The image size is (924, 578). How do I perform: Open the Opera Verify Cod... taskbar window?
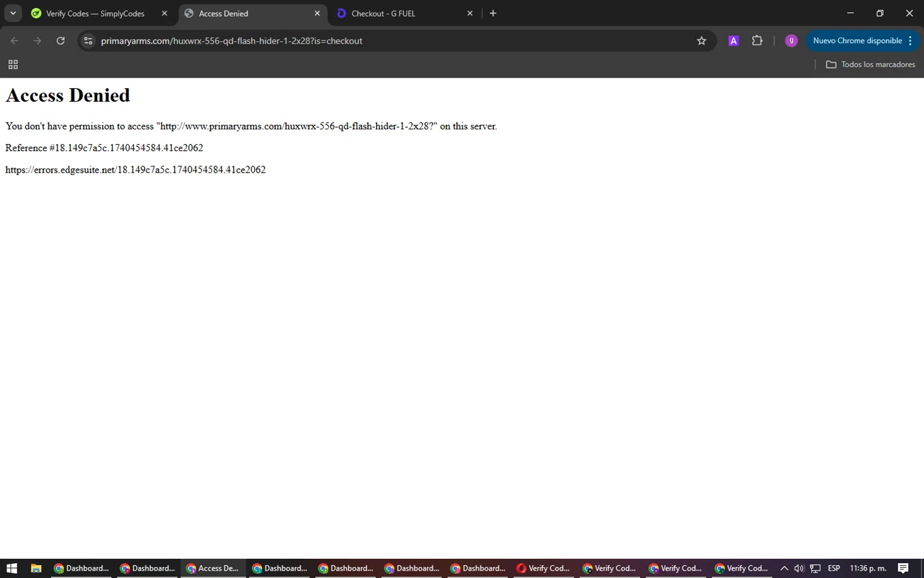[x=544, y=568]
